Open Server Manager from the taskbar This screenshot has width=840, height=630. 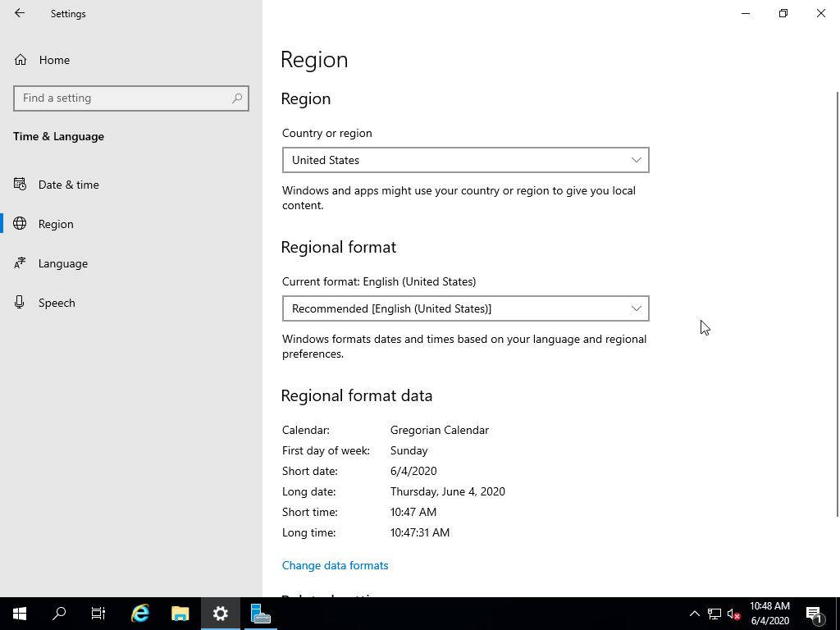(x=260, y=613)
